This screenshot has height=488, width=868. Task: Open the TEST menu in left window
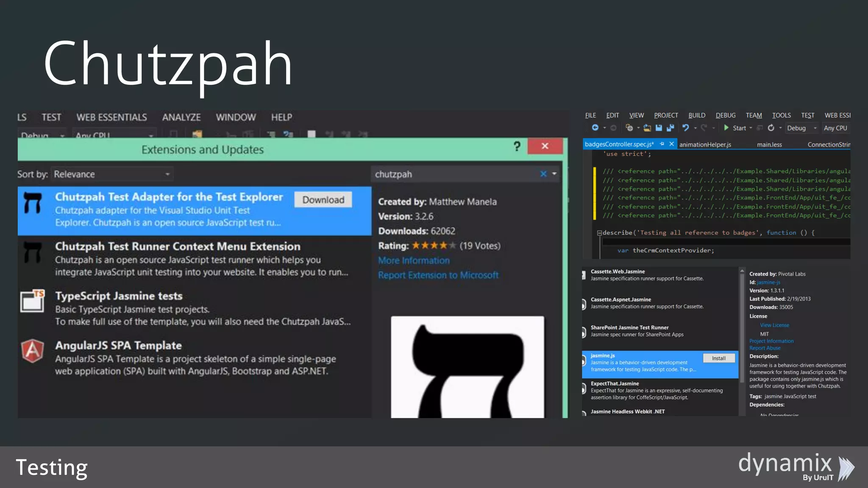[x=51, y=117]
